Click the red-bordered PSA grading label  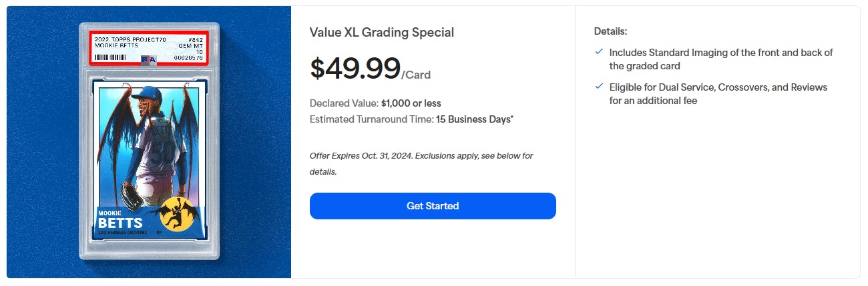coord(149,48)
